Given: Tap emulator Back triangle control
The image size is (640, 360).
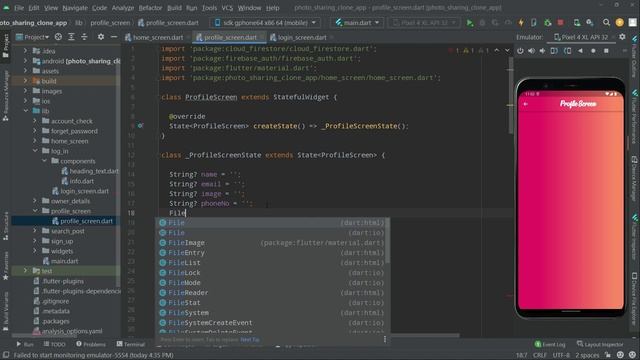Looking at the screenshot, I should pyautogui.click(x=580, y=51).
